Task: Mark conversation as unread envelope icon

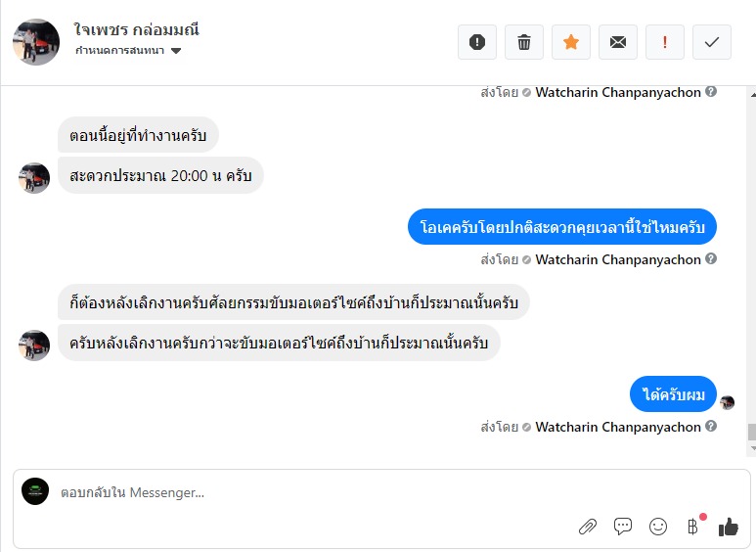Action: click(618, 42)
